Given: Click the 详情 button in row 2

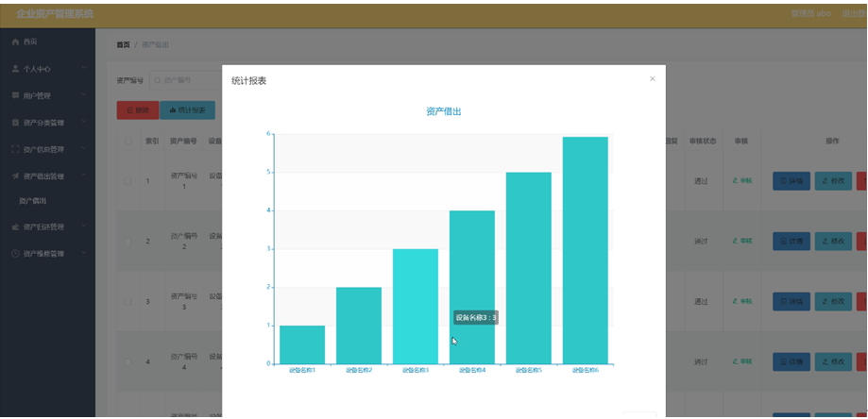Looking at the screenshot, I should pyautogui.click(x=791, y=241).
